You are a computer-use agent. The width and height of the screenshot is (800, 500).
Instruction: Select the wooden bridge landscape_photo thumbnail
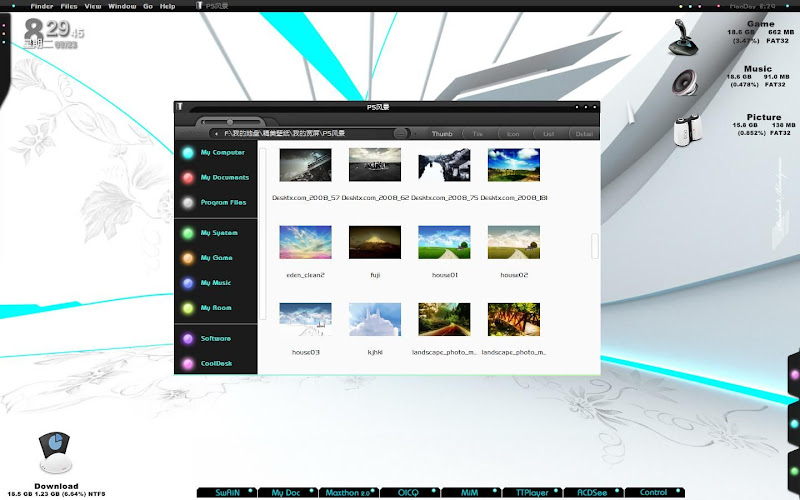coord(513,319)
